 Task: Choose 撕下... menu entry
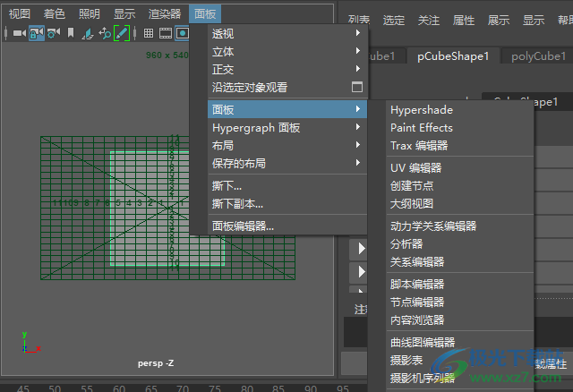click(x=287, y=186)
